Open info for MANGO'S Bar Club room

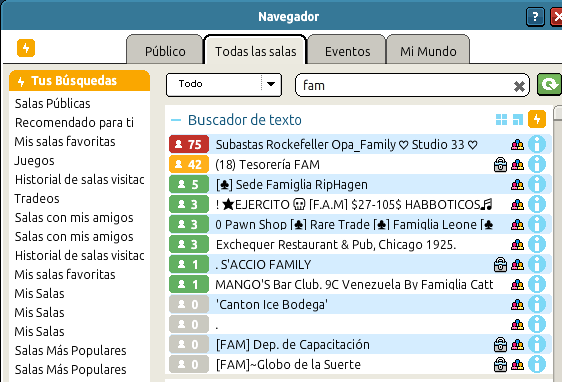click(537, 285)
